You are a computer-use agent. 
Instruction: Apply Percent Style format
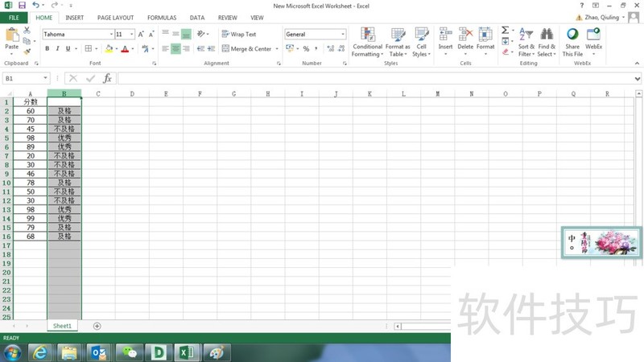pos(306,48)
